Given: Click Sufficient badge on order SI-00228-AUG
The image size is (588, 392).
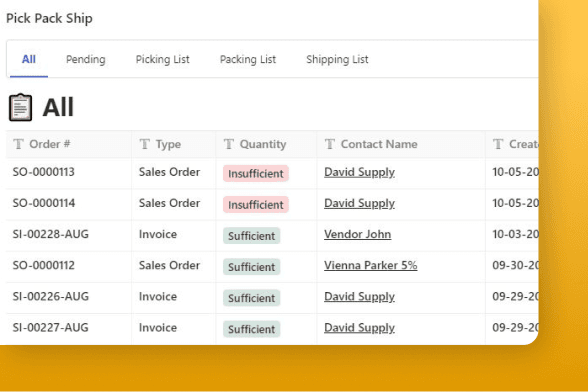Looking at the screenshot, I should tap(252, 236).
